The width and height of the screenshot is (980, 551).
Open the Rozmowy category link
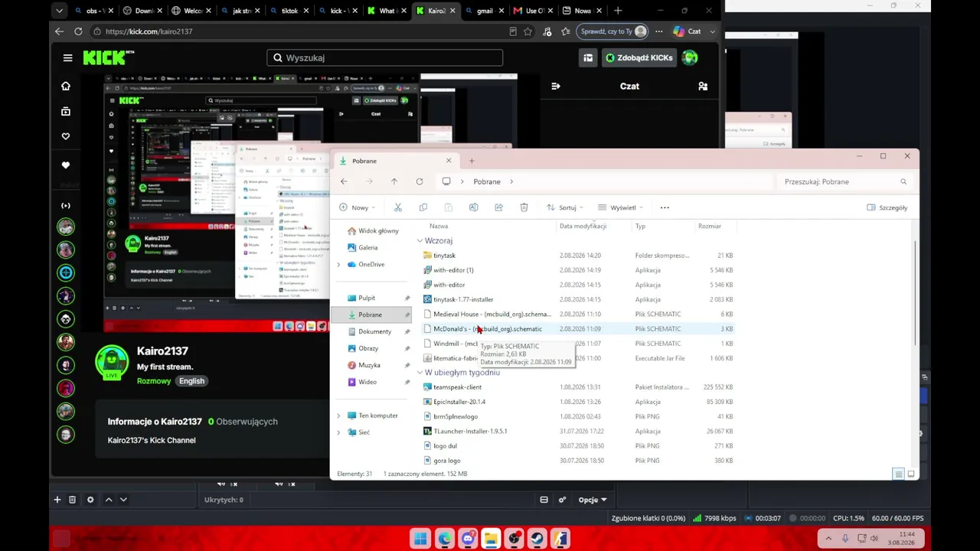click(x=154, y=381)
